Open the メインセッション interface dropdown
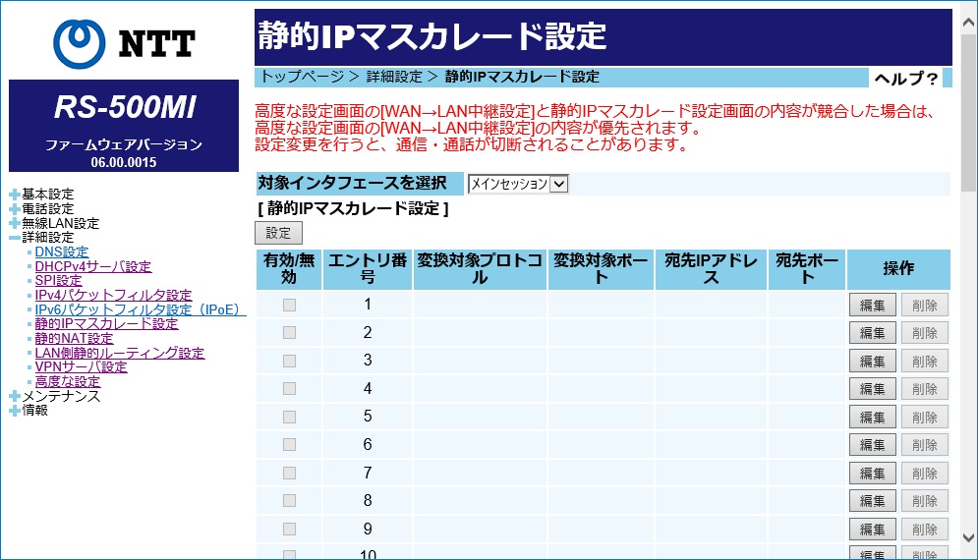Screen dimensions: 978x560 point(518,184)
